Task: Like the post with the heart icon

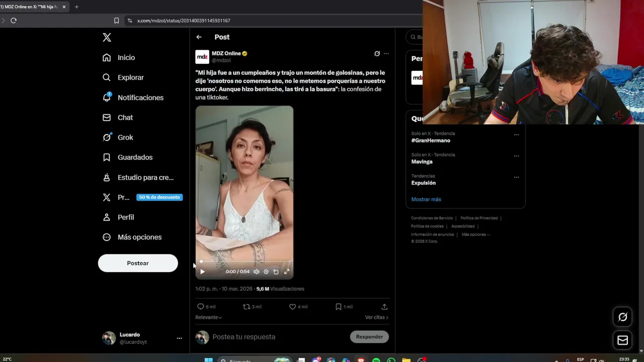Action: 292,307
